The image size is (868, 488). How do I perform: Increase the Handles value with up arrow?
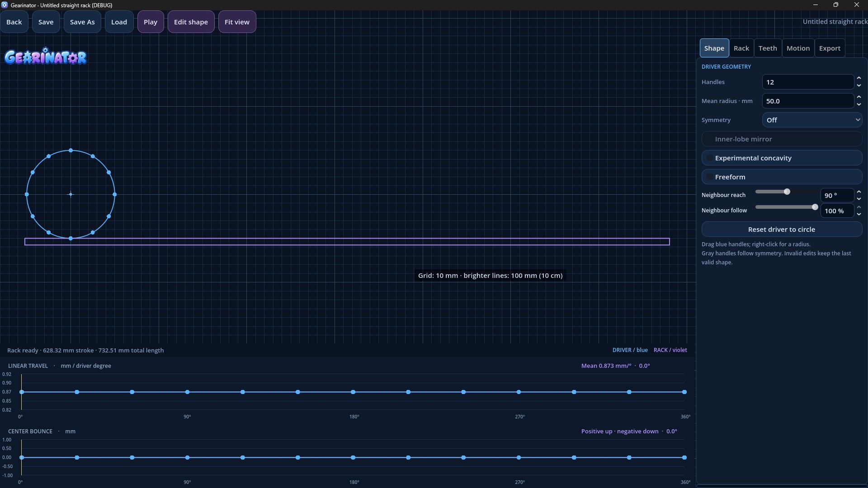pos(859,78)
